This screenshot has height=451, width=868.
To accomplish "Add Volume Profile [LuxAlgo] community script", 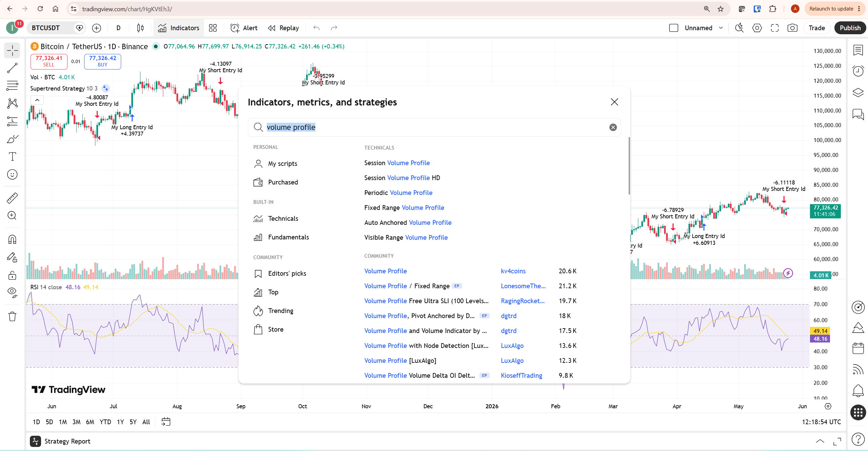I will pos(400,361).
